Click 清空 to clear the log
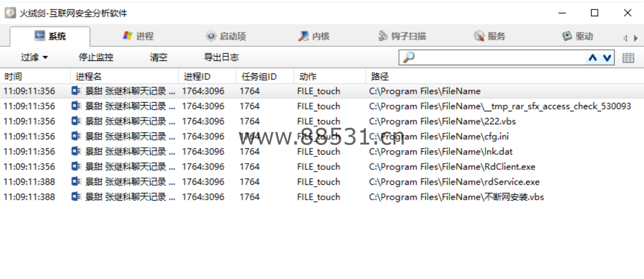644x279 pixels. (158, 57)
